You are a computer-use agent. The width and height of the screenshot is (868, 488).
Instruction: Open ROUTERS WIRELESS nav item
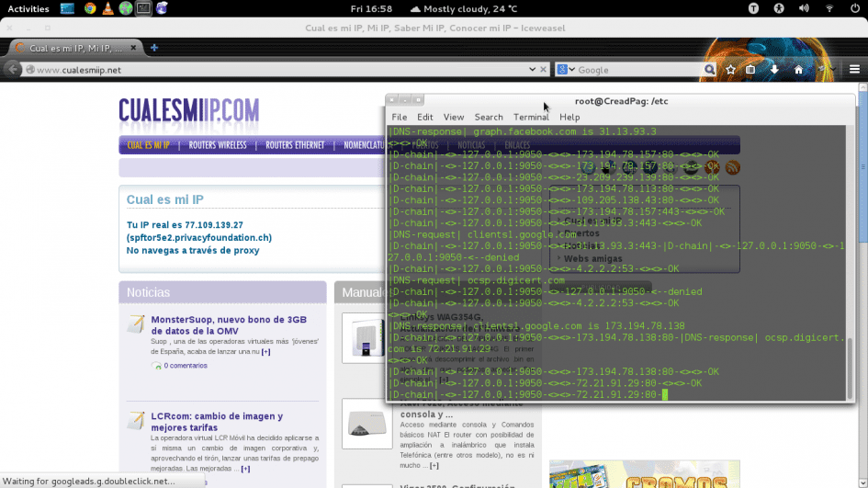click(x=218, y=145)
